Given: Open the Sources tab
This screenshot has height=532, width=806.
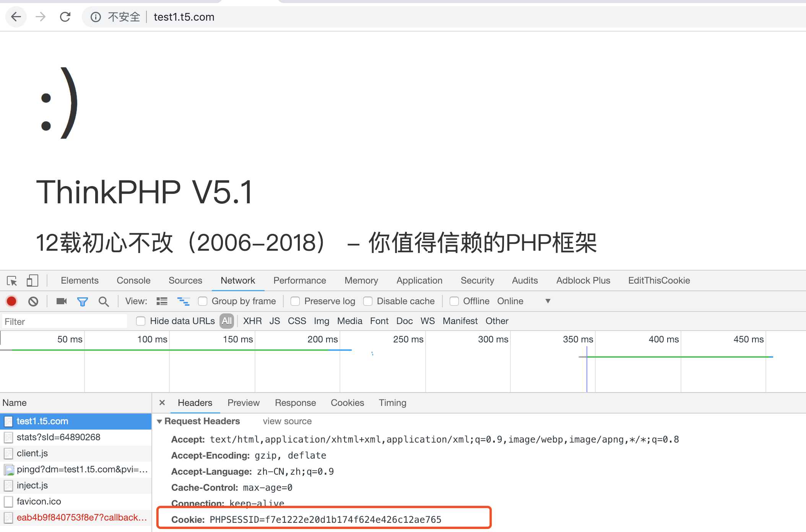Looking at the screenshot, I should pos(185,281).
